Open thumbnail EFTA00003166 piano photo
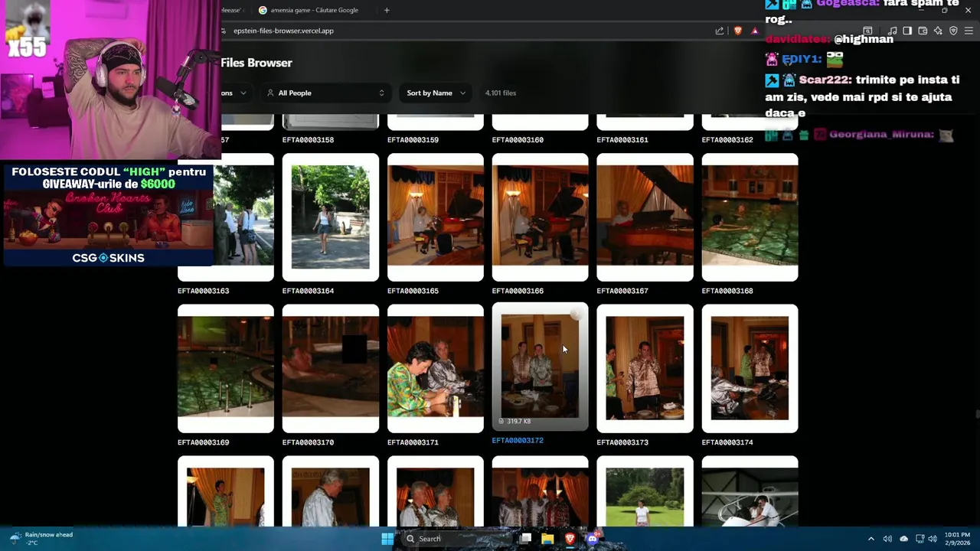 tap(541, 217)
